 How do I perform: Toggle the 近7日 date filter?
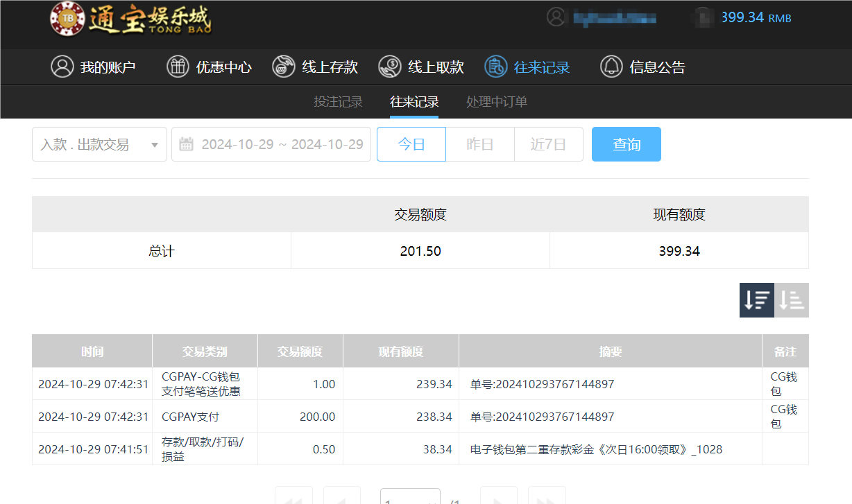(x=549, y=144)
